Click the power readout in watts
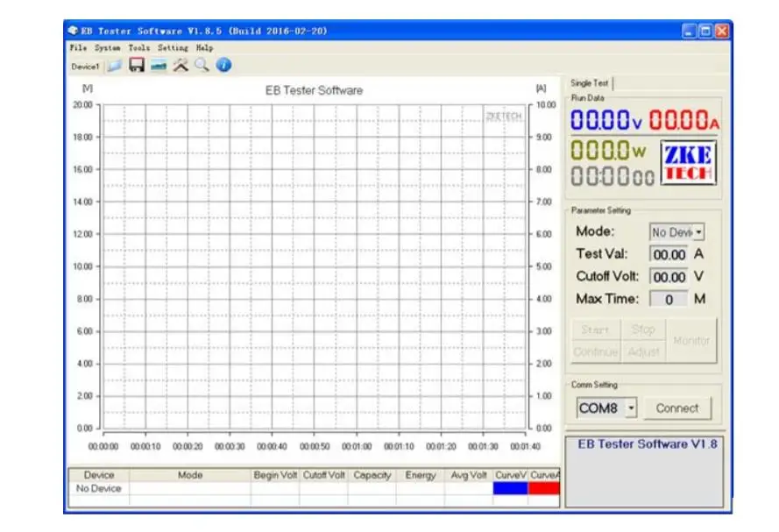Screen dimensions: 779x532 (608, 150)
